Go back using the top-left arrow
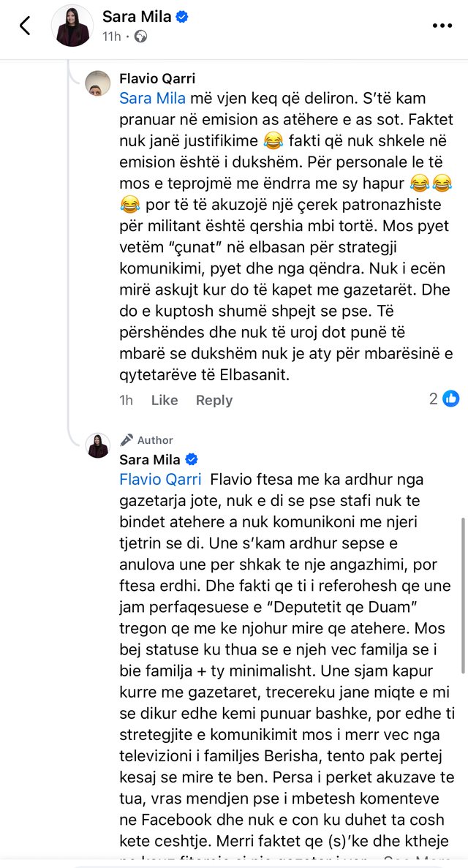This screenshot has width=468, height=868. 25,26
